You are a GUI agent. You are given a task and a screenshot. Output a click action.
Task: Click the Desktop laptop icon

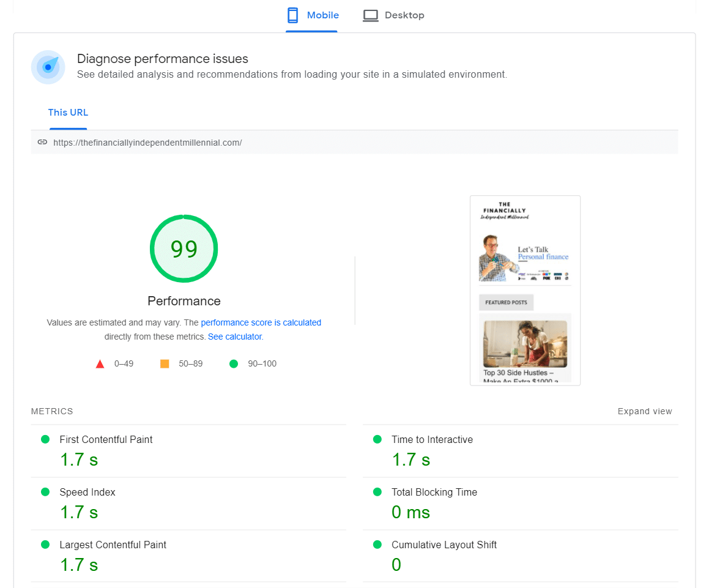point(371,15)
